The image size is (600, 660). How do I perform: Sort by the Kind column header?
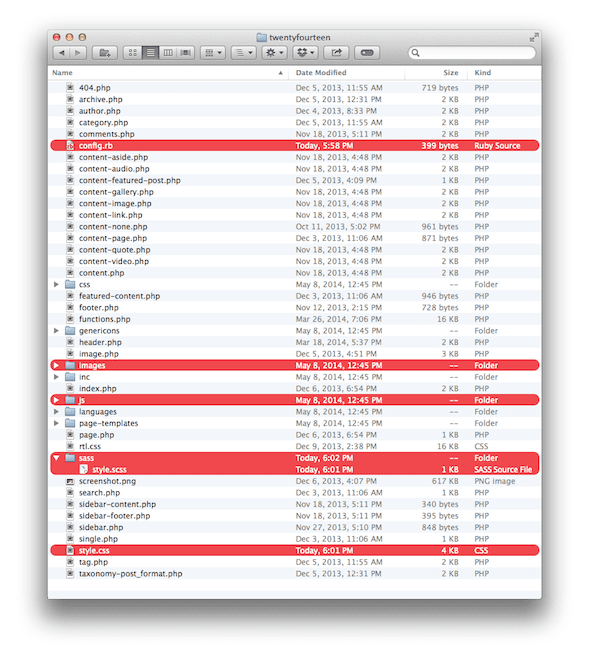(504, 73)
